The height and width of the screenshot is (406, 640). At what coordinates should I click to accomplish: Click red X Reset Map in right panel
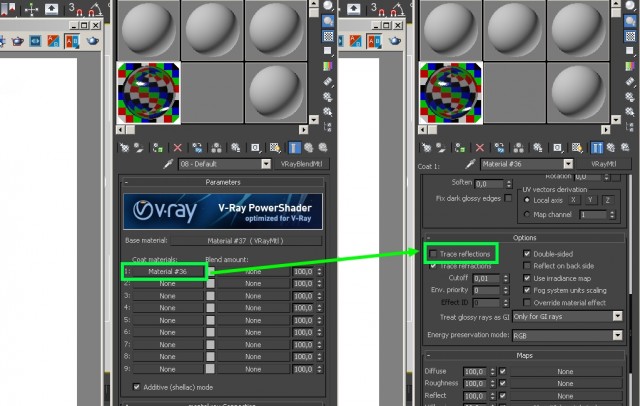[x=480, y=147]
